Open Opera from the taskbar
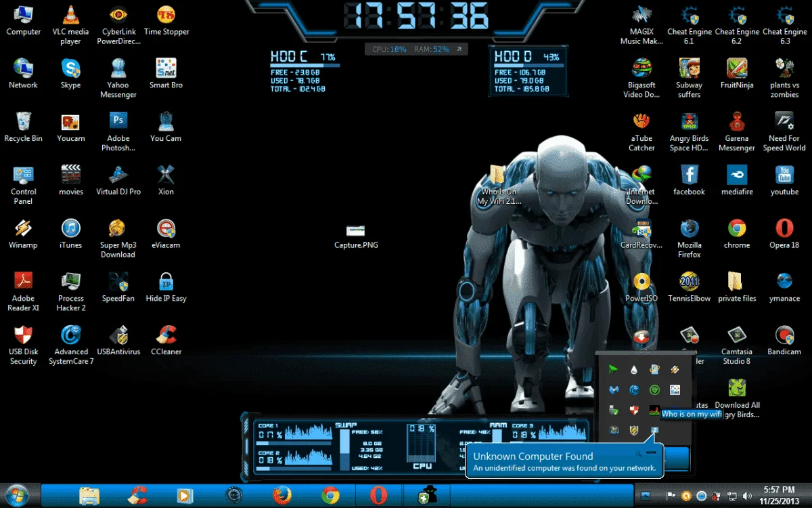 tap(378, 496)
